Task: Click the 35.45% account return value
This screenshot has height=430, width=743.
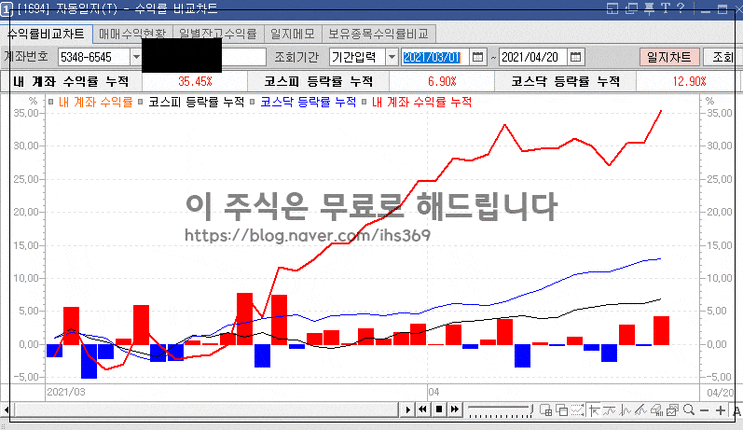Action: coord(195,82)
